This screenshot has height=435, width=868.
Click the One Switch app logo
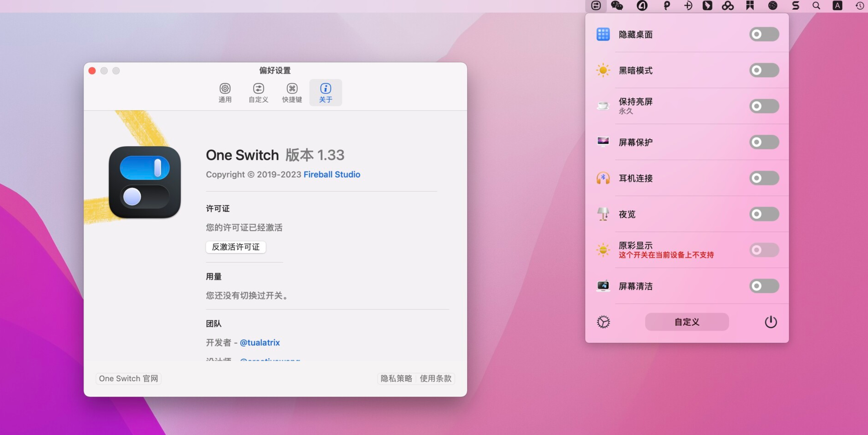[x=144, y=182]
